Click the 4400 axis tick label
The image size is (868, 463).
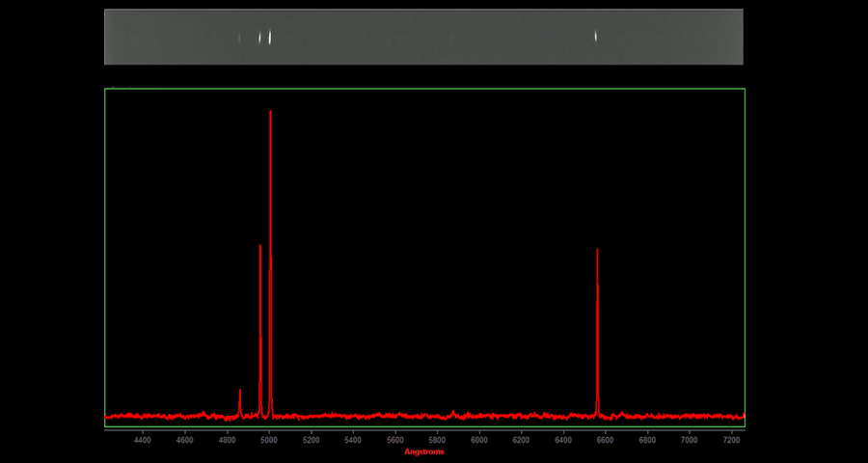[x=143, y=440]
